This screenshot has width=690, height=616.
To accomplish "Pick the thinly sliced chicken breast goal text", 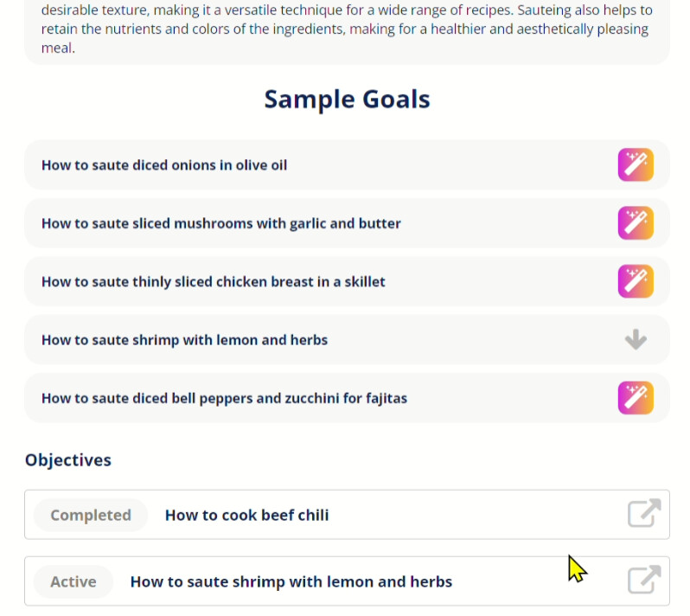I will (213, 282).
